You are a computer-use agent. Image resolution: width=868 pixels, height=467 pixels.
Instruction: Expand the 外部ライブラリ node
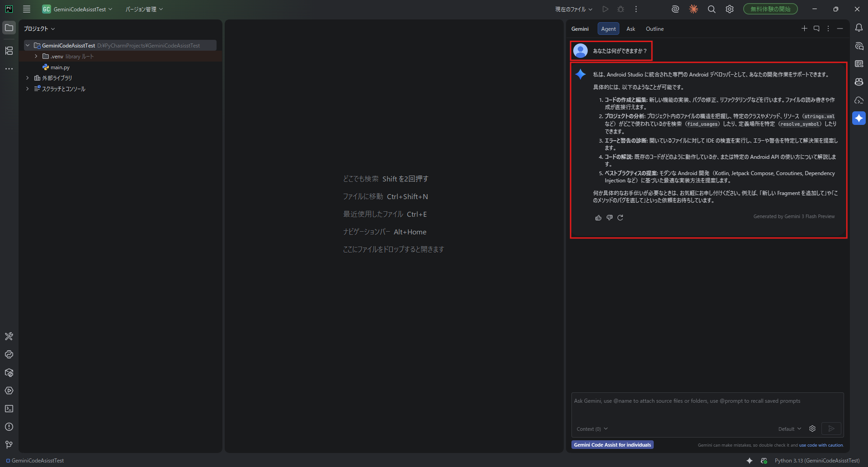click(x=28, y=78)
